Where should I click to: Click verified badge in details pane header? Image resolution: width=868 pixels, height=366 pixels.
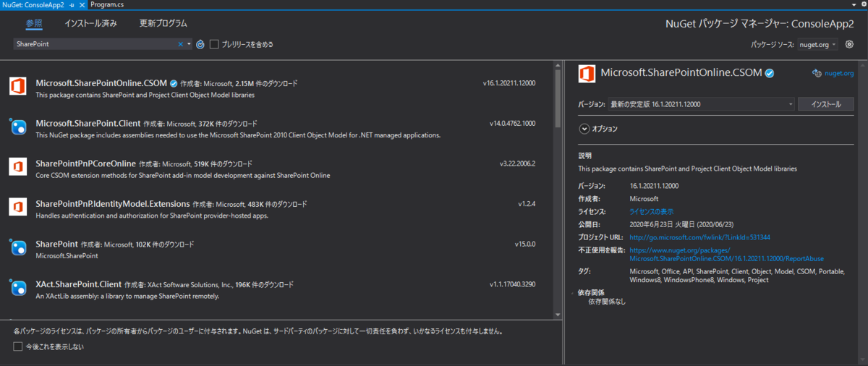pyautogui.click(x=770, y=73)
